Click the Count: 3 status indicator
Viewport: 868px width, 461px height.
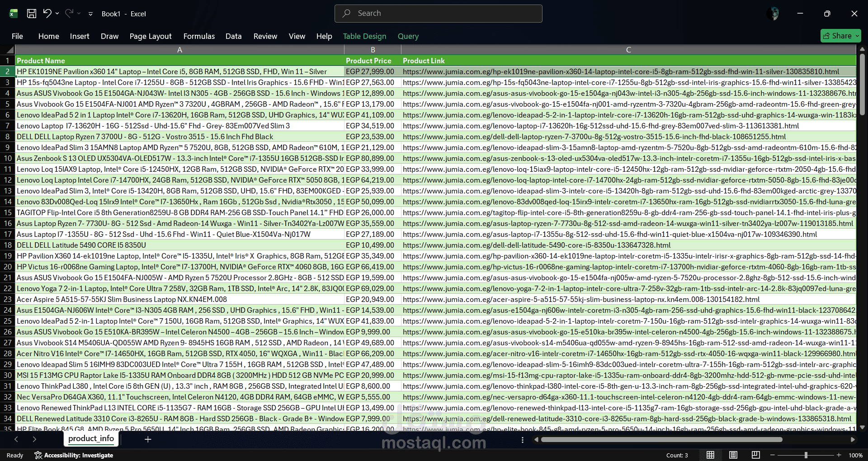click(677, 455)
